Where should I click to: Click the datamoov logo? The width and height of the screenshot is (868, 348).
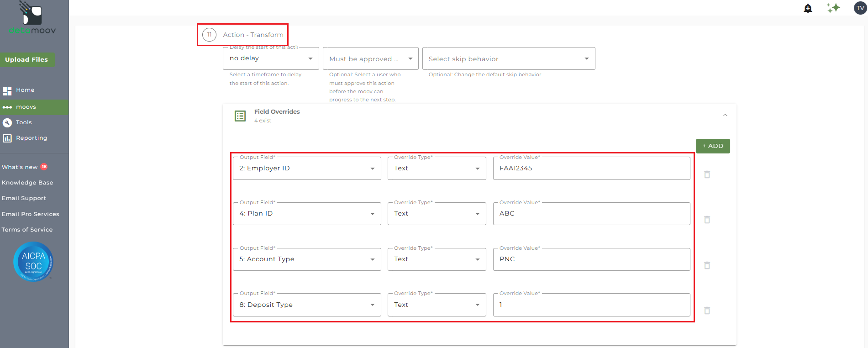(32, 18)
